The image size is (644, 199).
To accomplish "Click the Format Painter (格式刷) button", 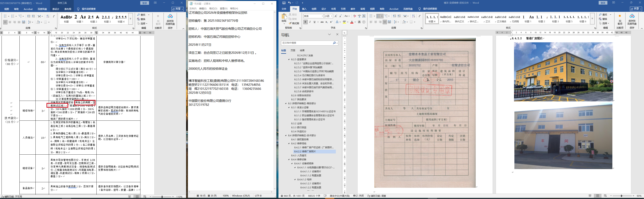I will [x=294, y=23].
